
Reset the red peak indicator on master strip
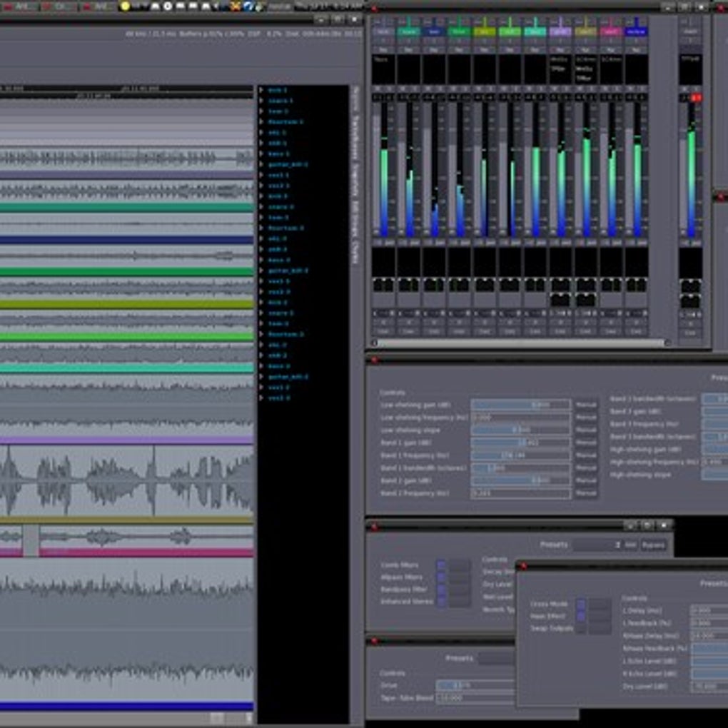(x=696, y=97)
